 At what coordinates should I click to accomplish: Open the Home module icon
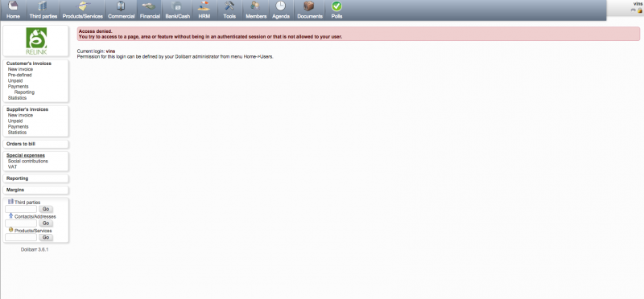(x=13, y=6)
